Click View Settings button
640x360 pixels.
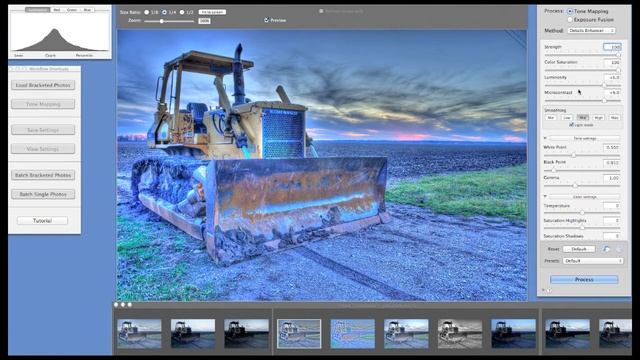[x=43, y=149]
